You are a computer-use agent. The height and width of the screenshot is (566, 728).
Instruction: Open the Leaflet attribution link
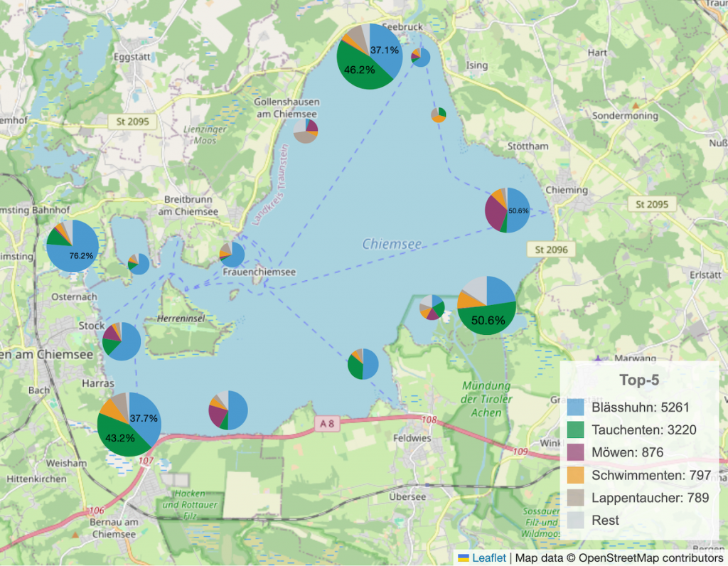[x=488, y=557]
